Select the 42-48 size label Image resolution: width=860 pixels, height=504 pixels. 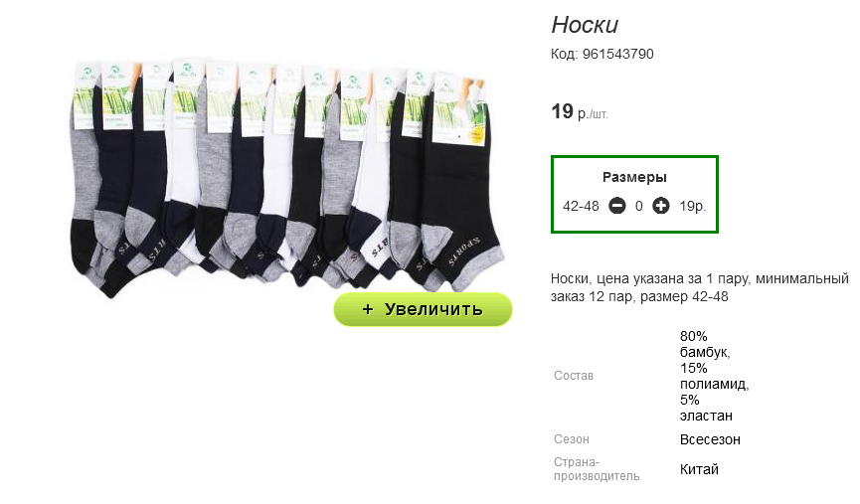[x=581, y=206]
